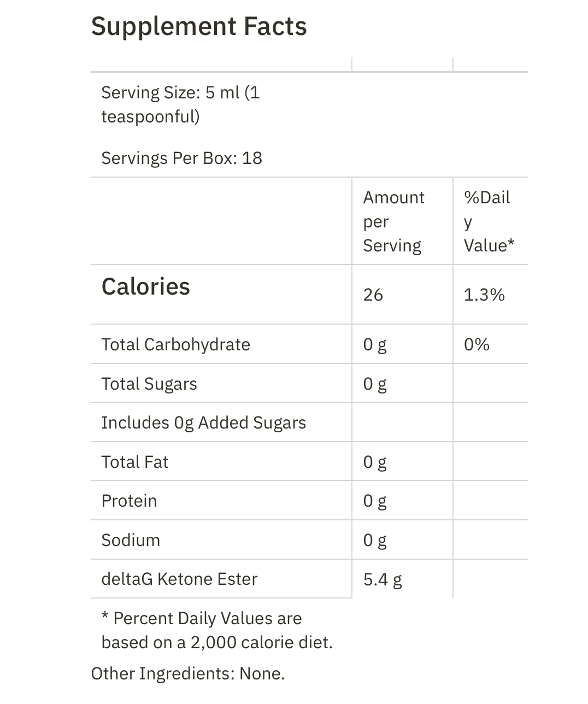Screen dimensions: 588x704
Task: Click the Calories row label
Action: [146, 286]
